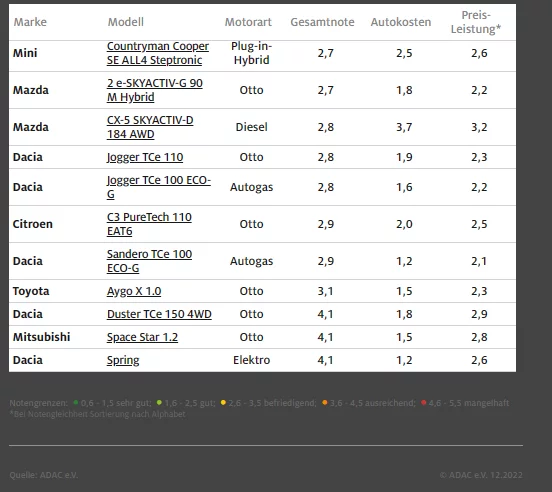Viewport: 552px width, 492px height.
Task: Open the Mazda 2 e-SKYACTIV-G 90 M Hybrid link
Action: [x=155, y=90]
